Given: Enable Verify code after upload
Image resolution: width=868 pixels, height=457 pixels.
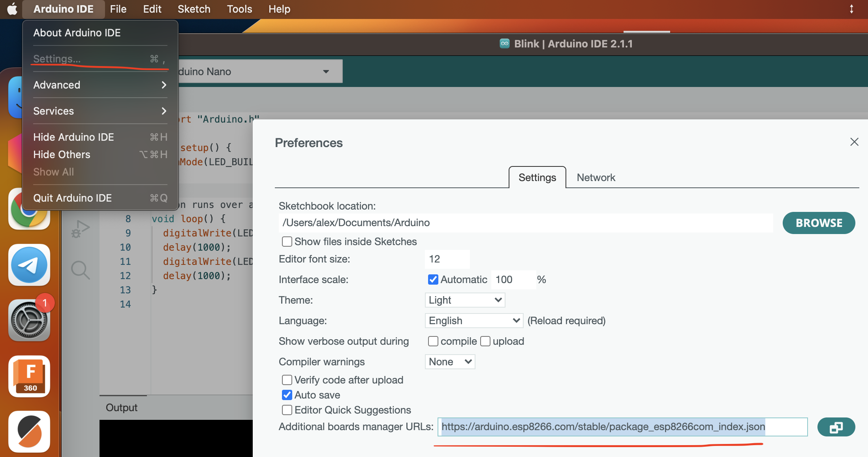Looking at the screenshot, I should (x=287, y=380).
